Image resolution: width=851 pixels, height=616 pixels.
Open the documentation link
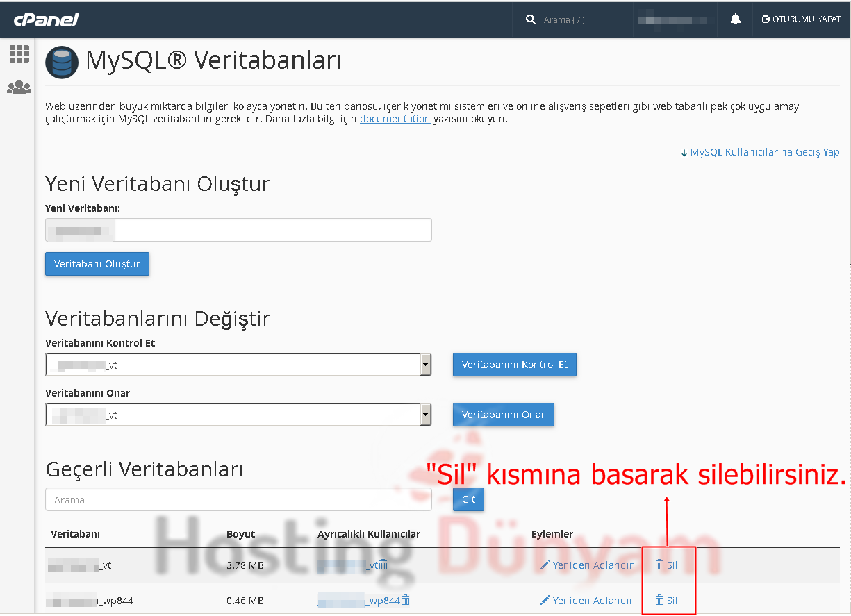click(x=395, y=119)
